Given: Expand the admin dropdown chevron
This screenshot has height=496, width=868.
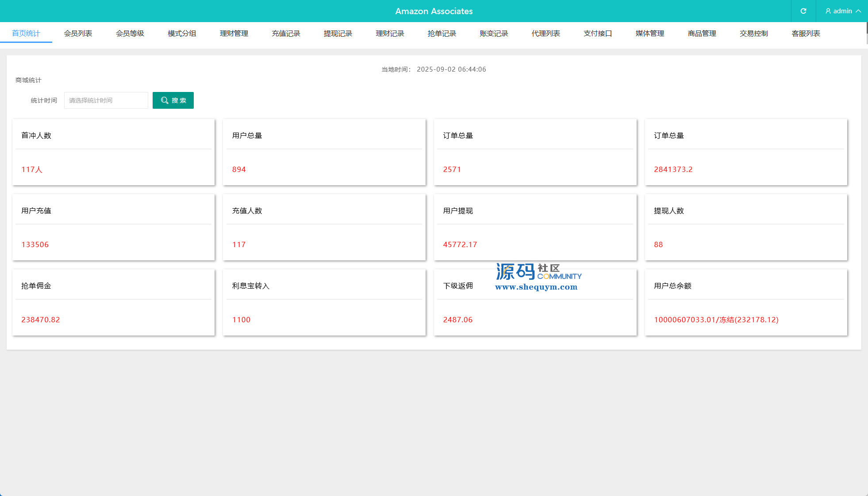Looking at the screenshot, I should (858, 11).
